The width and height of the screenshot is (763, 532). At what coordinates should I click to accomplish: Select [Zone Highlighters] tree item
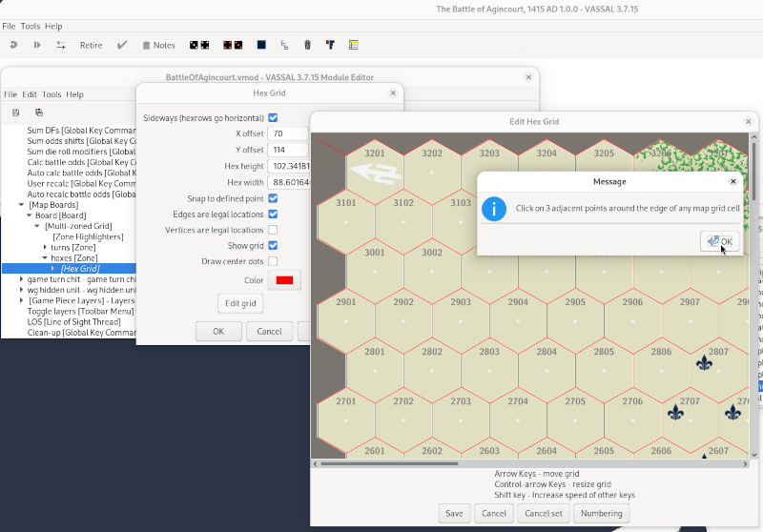[88, 236]
